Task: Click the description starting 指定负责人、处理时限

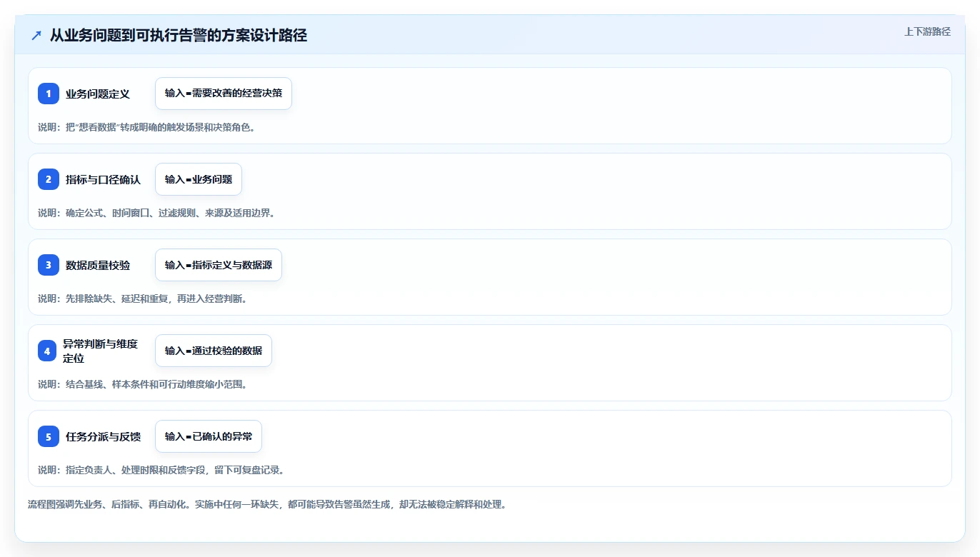Action: tap(161, 470)
